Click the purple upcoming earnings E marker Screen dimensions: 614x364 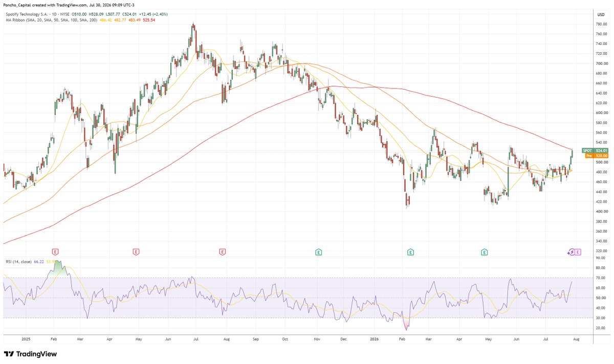578,252
